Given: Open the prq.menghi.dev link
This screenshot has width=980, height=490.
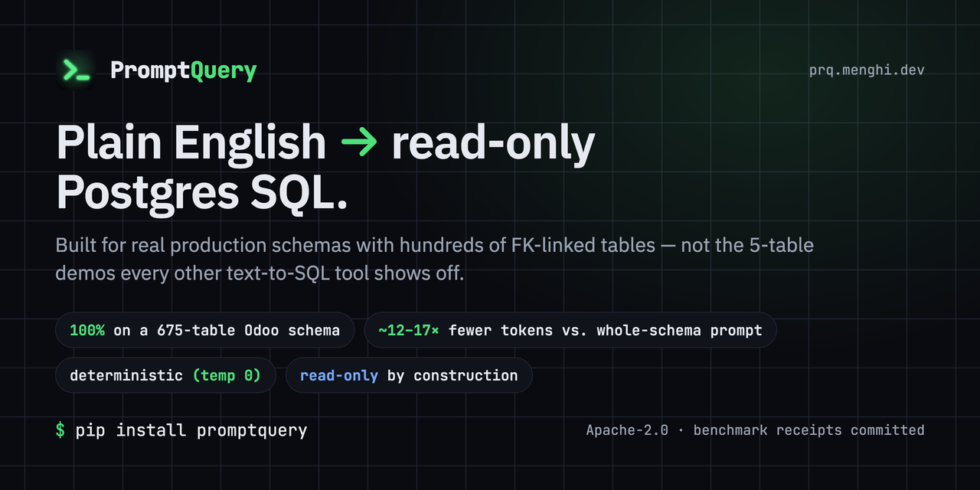Looking at the screenshot, I should pyautogui.click(x=867, y=70).
